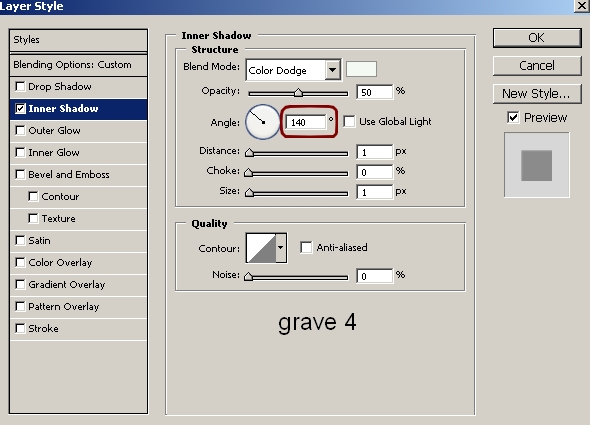Click the Contour curve thumbnail
The image size is (590, 425).
[x=261, y=248]
